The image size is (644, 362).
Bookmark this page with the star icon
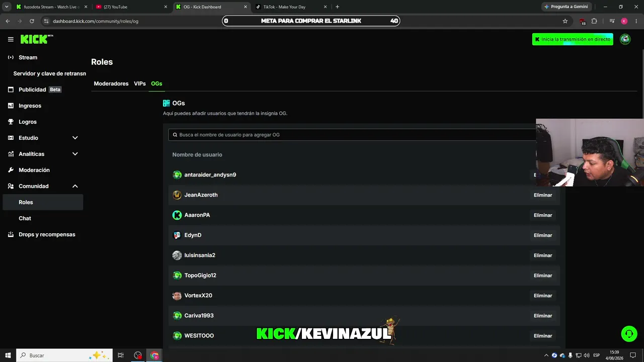click(x=565, y=21)
